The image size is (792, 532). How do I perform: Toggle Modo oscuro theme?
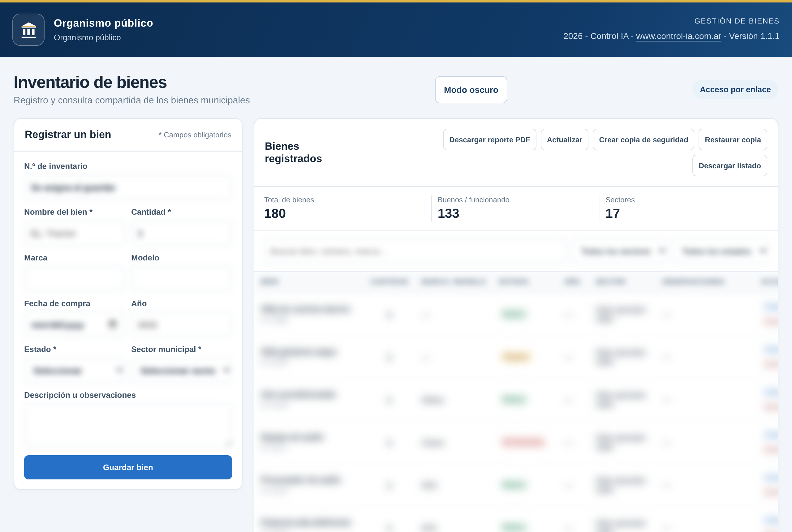click(471, 90)
